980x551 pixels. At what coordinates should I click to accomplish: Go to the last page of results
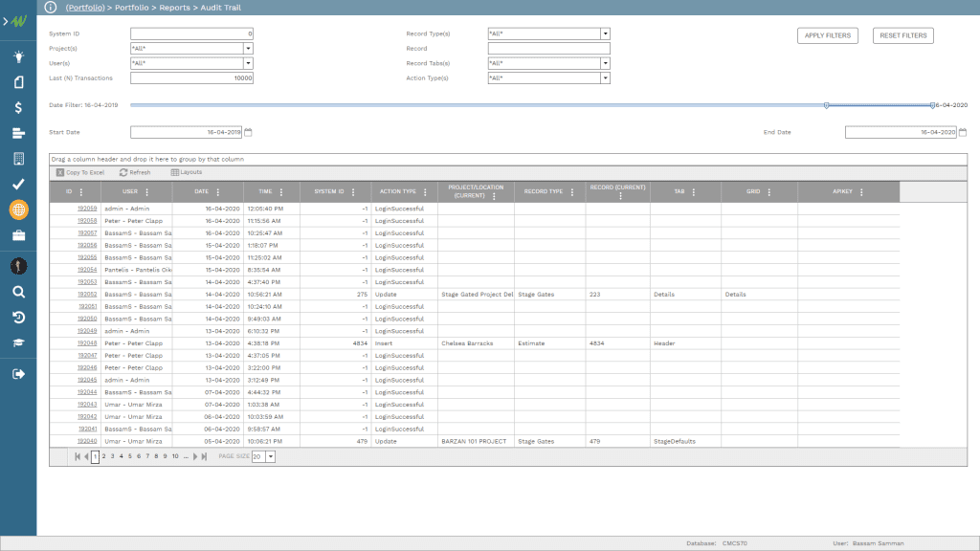tap(204, 456)
